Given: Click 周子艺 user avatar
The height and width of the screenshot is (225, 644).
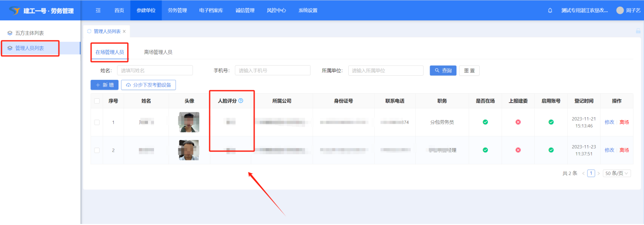Looking at the screenshot, I should pyautogui.click(x=620, y=10).
